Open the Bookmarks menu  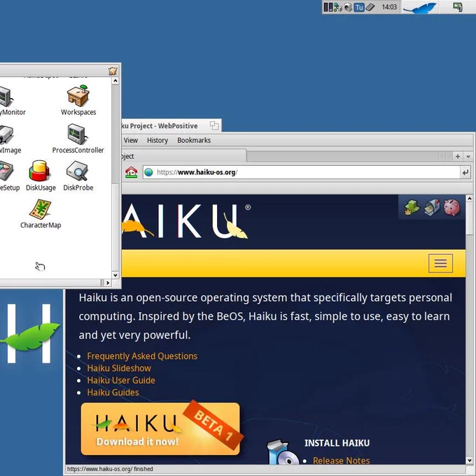(194, 140)
